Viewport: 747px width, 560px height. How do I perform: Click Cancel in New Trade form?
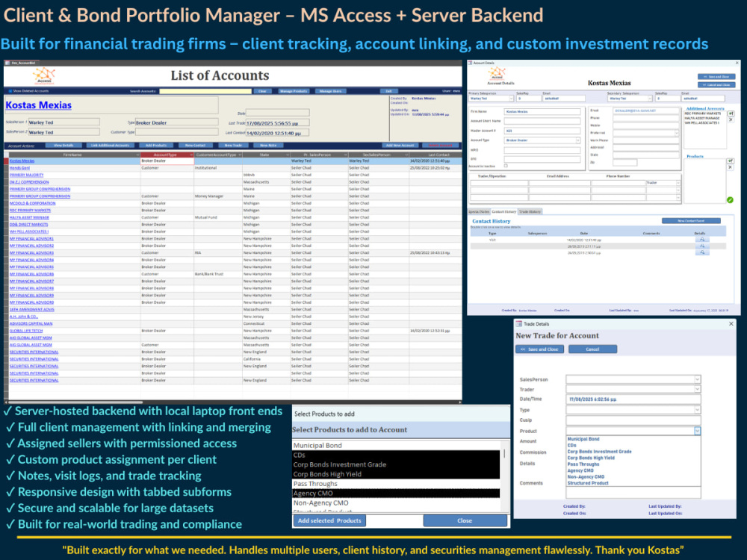592,349
